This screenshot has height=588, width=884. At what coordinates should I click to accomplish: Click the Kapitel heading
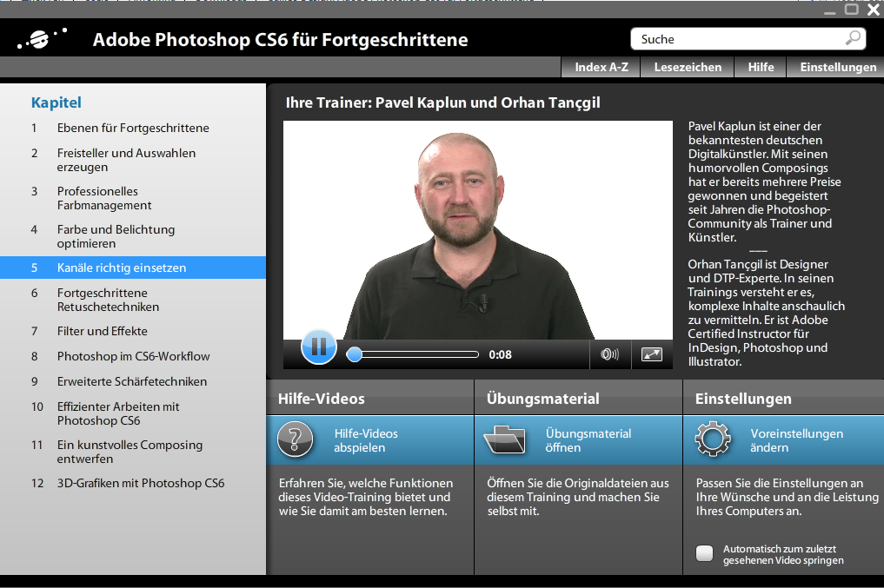(56, 102)
